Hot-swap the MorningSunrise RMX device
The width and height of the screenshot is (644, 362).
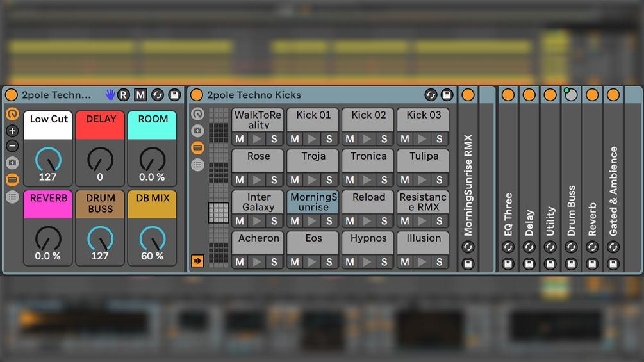tap(468, 247)
